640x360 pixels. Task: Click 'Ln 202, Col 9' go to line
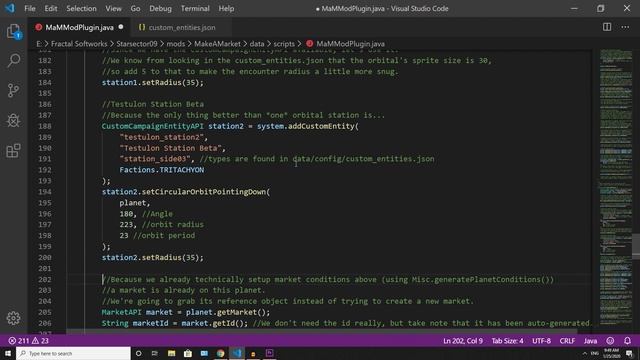point(463,341)
